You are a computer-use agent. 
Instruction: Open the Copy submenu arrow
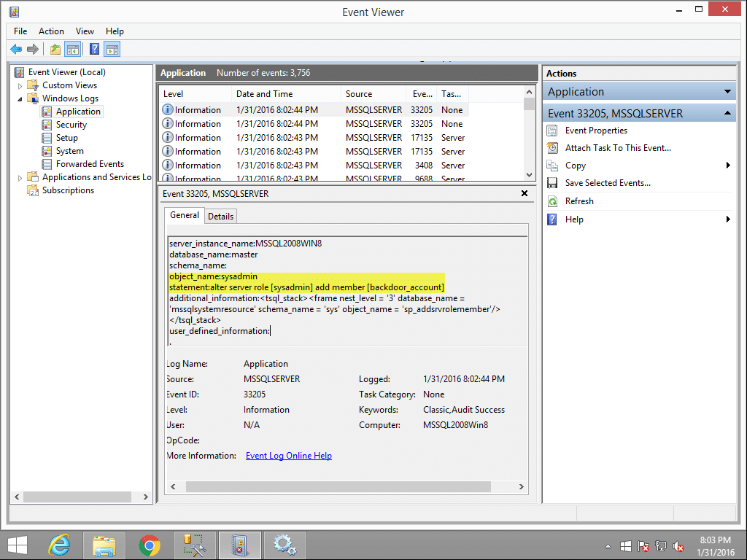(728, 166)
